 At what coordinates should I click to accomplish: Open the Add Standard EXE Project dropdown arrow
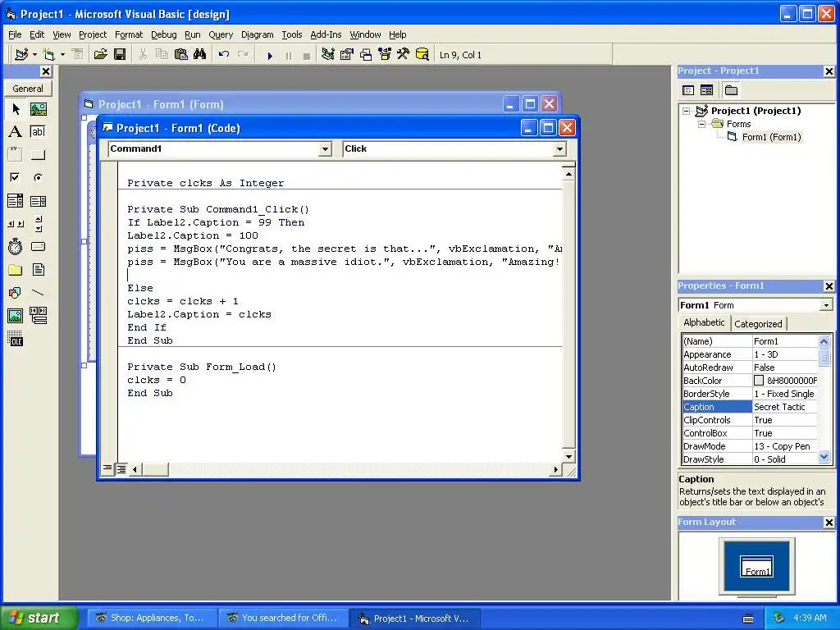34,55
